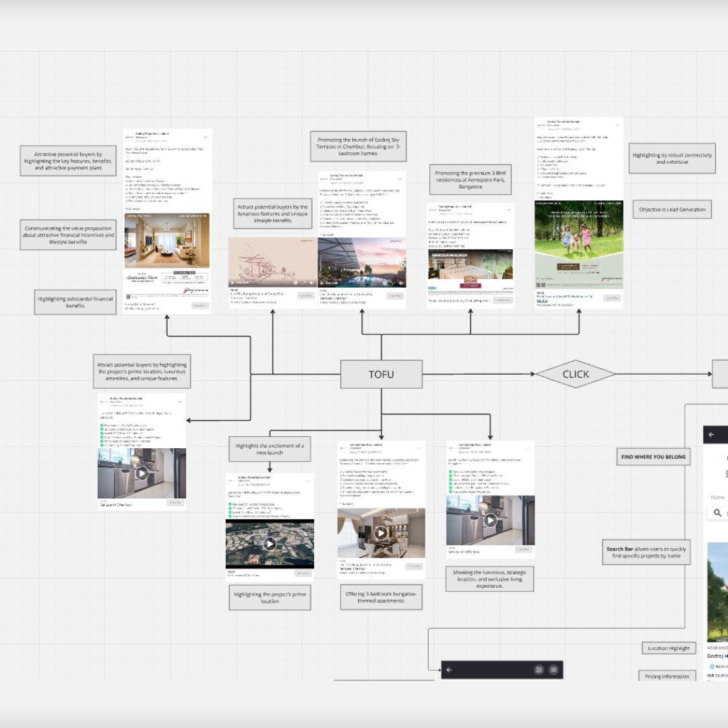The width and height of the screenshot is (728, 728).
Task: Select the CLICK diamond decision shape
Action: coord(575,374)
